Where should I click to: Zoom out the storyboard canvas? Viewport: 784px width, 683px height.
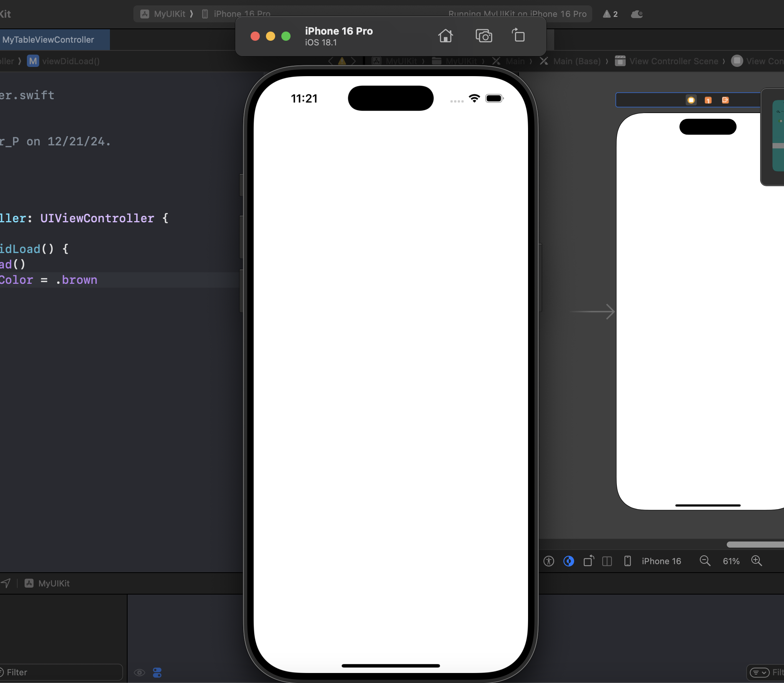coord(705,561)
